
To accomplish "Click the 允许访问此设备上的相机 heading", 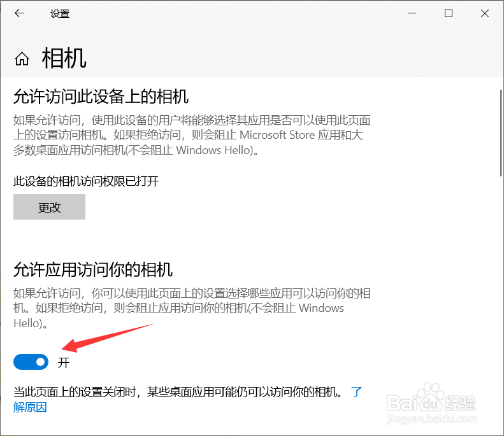I will 101,97.
